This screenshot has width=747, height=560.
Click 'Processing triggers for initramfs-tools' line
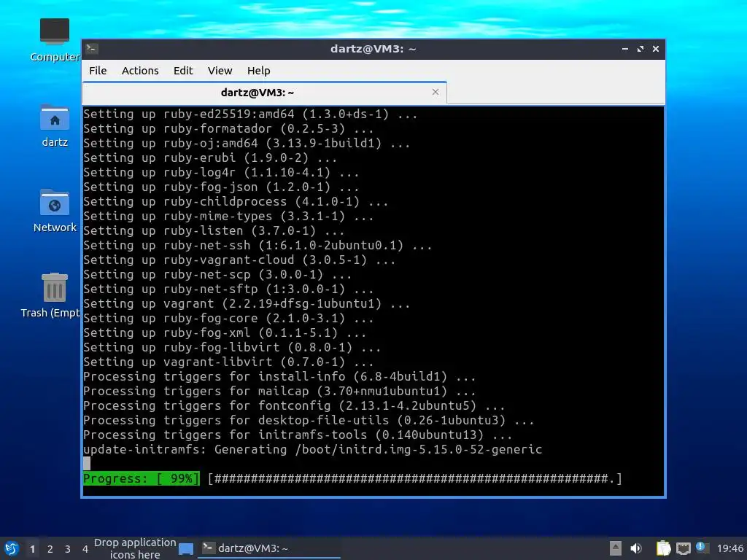pos(298,435)
